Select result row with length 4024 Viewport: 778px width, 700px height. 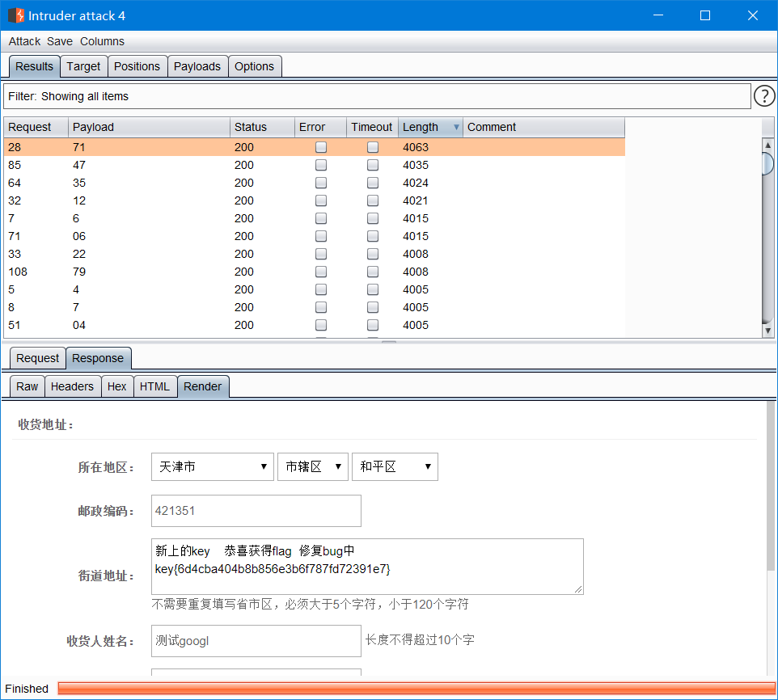[314, 183]
